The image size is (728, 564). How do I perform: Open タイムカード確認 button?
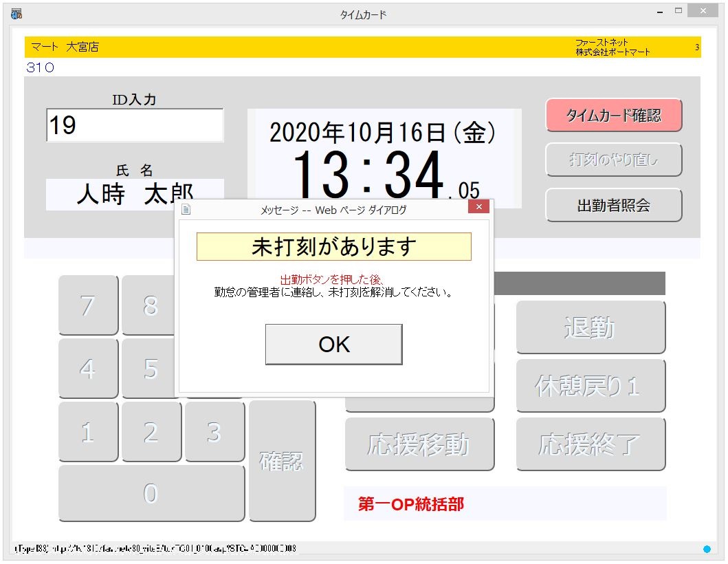click(613, 115)
